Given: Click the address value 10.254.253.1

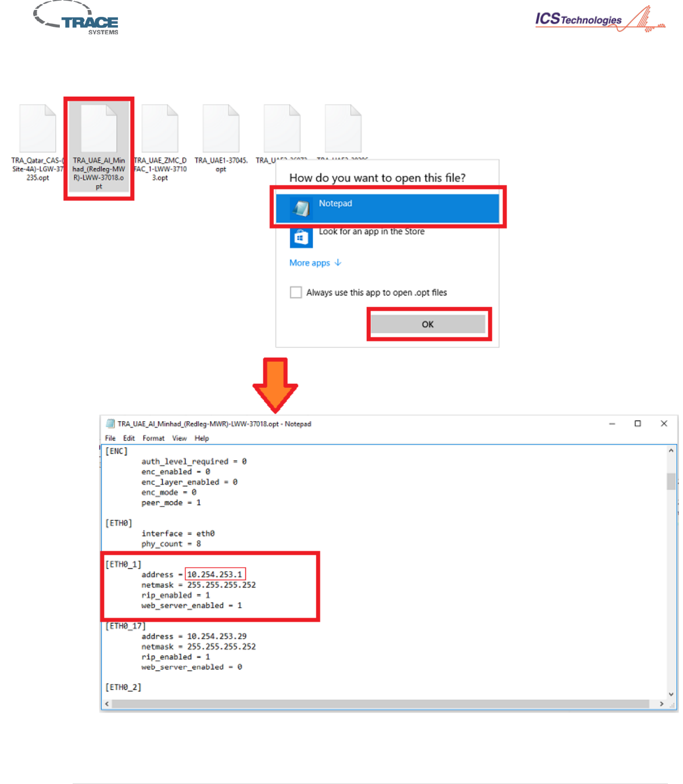Looking at the screenshot, I should tap(215, 575).
